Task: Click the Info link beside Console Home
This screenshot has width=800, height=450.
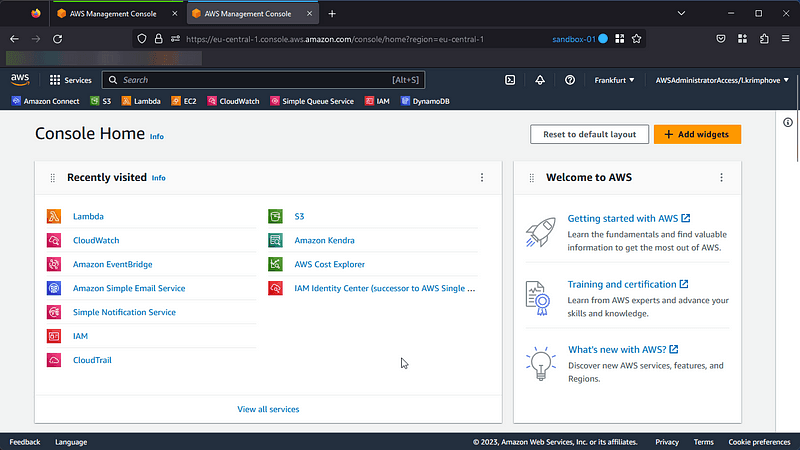Action: pos(157,136)
